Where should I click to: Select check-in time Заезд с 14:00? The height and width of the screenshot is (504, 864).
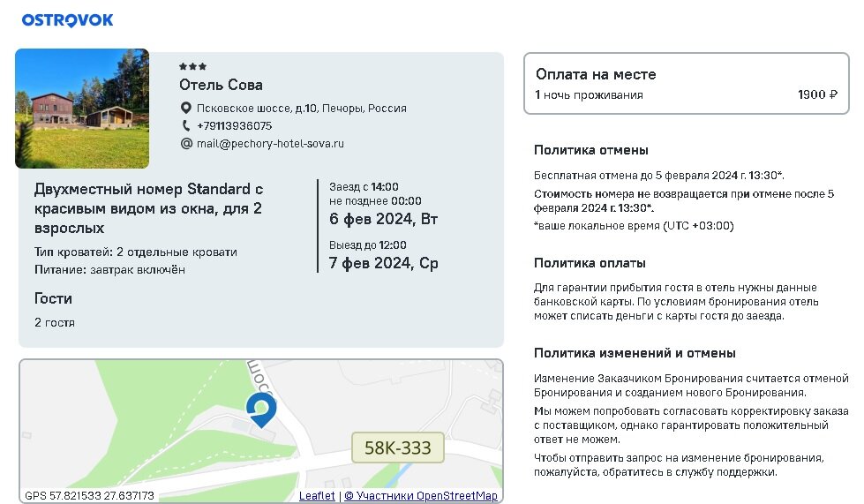pyautogui.click(x=364, y=187)
